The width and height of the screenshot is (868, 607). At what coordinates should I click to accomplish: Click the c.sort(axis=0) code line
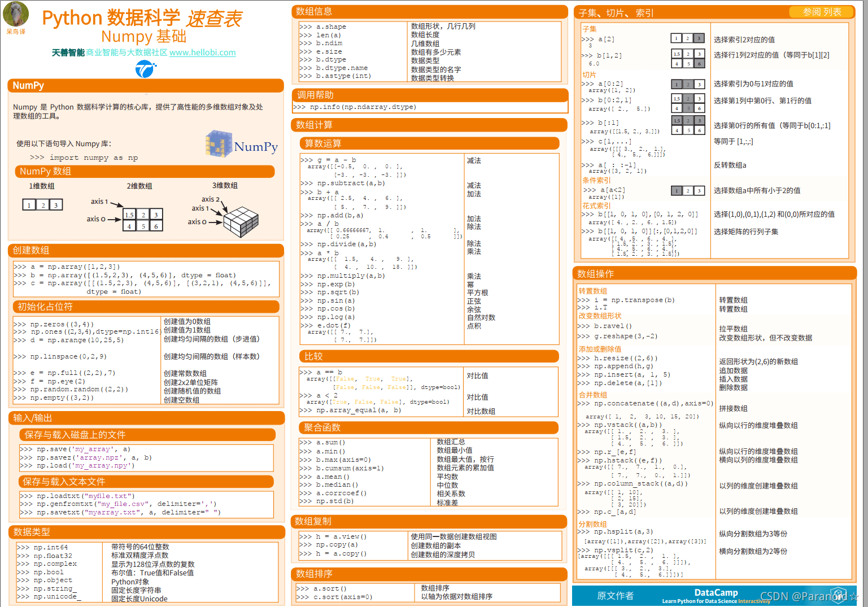(335, 597)
